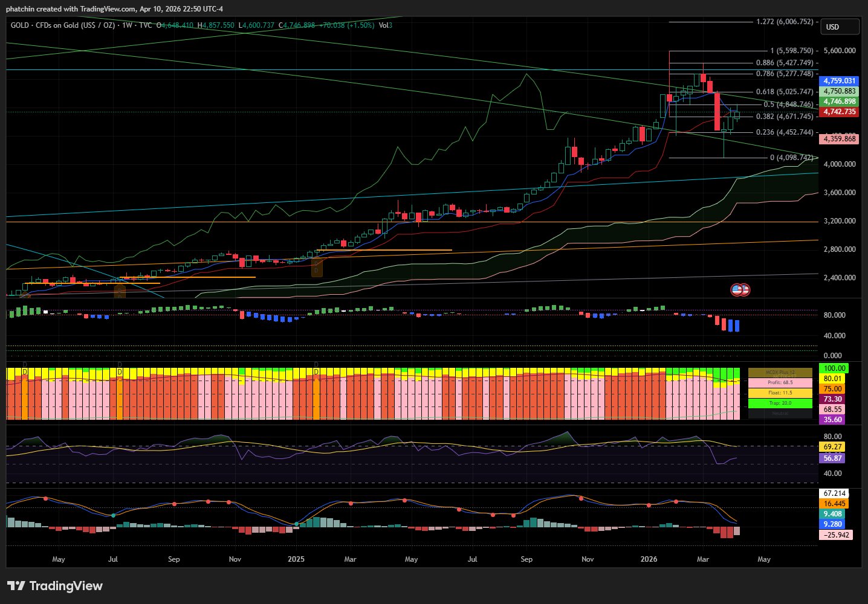Viewport: 868px width, 604px height.
Task: Click the blue 4,759.031 price label
Action: pos(839,81)
